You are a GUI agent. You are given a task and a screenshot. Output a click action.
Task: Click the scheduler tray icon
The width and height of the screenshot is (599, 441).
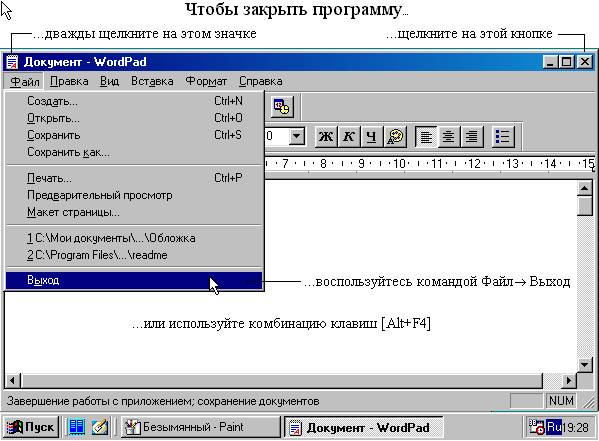[x=537, y=427]
